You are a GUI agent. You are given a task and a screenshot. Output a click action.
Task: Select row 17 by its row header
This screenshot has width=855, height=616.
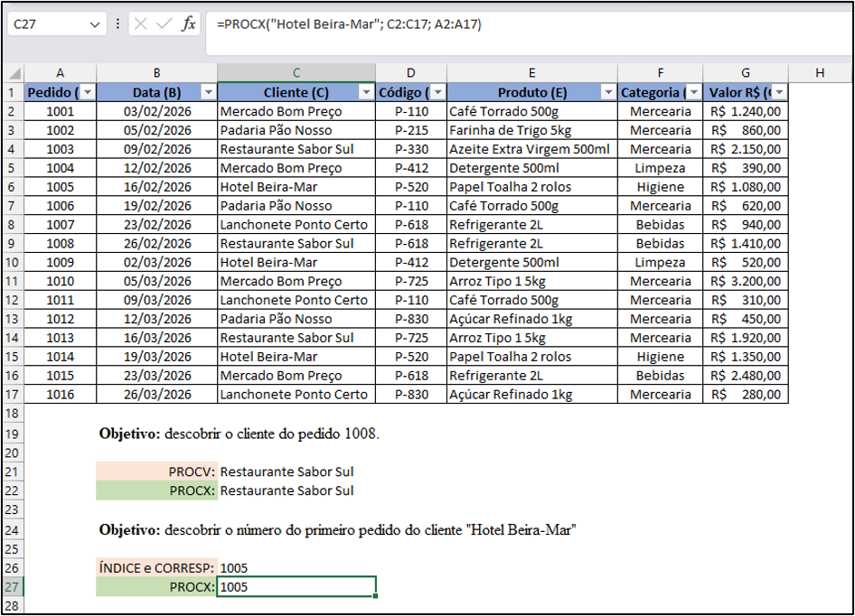coord(12,394)
